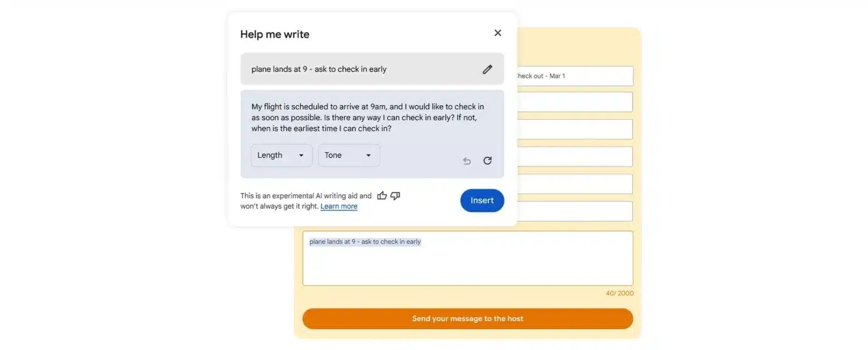Edit the prompt using the pencil icon
The width and height of the screenshot is (868, 350).
click(487, 68)
